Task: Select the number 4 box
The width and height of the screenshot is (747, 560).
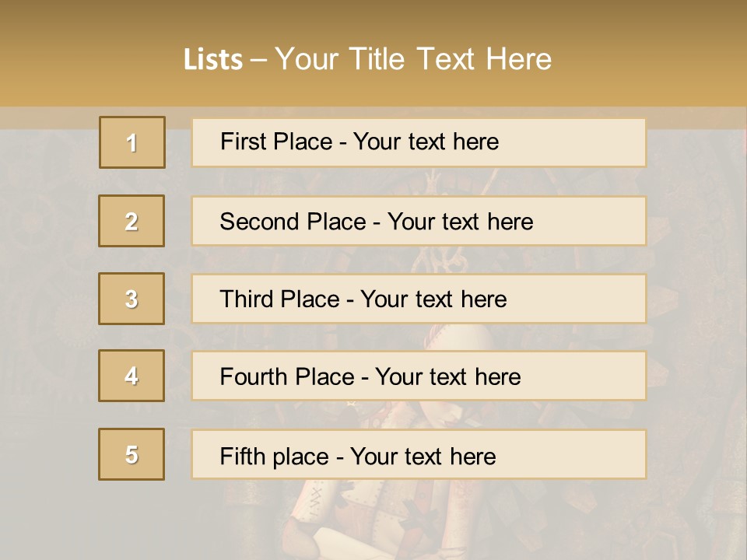Action: coord(132,376)
